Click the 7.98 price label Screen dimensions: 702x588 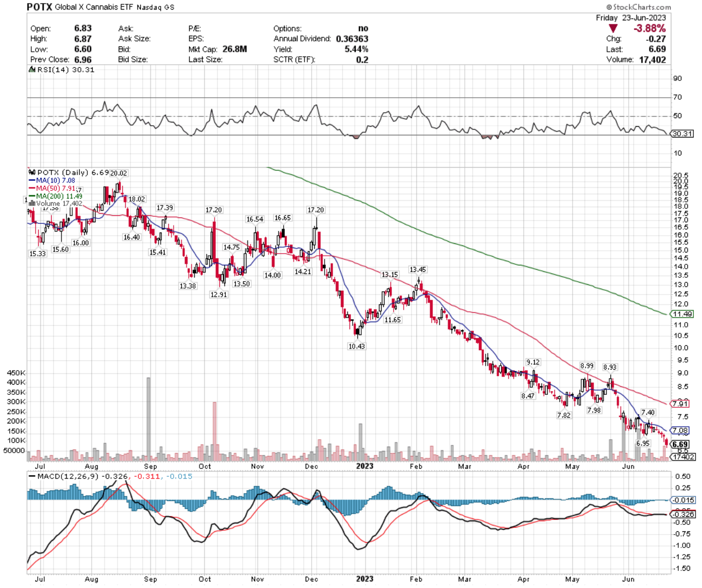pyautogui.click(x=594, y=410)
